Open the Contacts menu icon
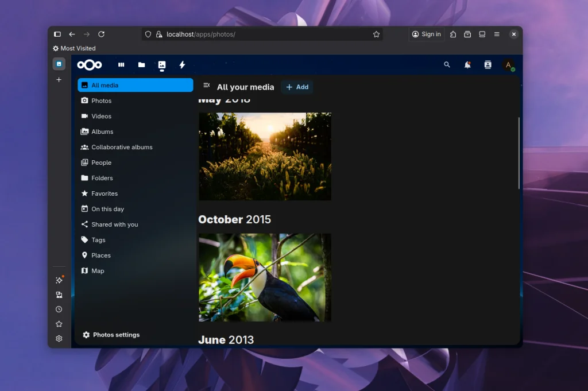Viewport: 588px width, 391px height. coord(488,64)
